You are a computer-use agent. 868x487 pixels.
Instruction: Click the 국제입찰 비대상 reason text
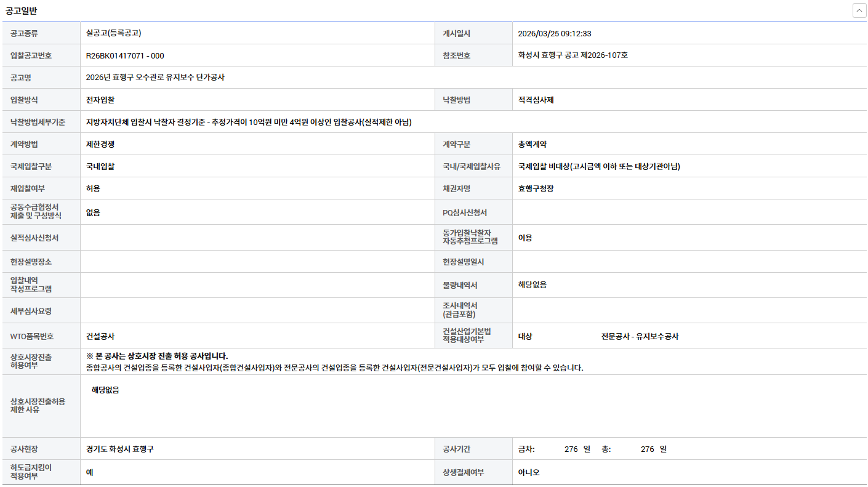pos(598,166)
